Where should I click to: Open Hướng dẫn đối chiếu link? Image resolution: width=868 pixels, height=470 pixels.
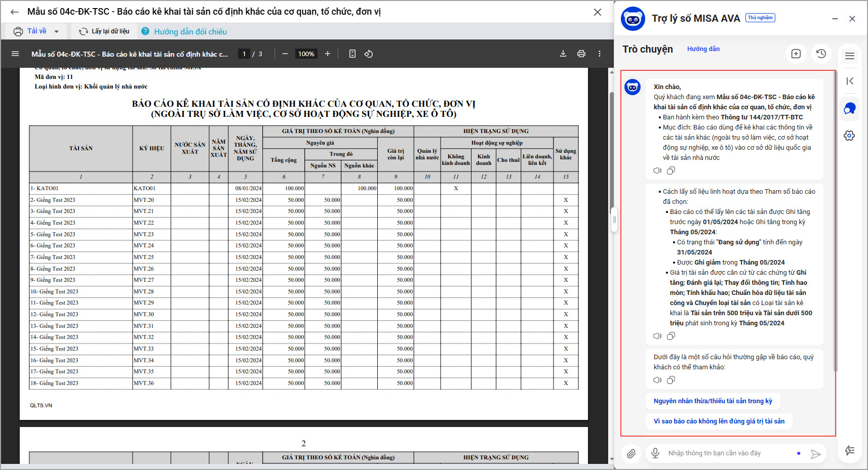pos(190,31)
